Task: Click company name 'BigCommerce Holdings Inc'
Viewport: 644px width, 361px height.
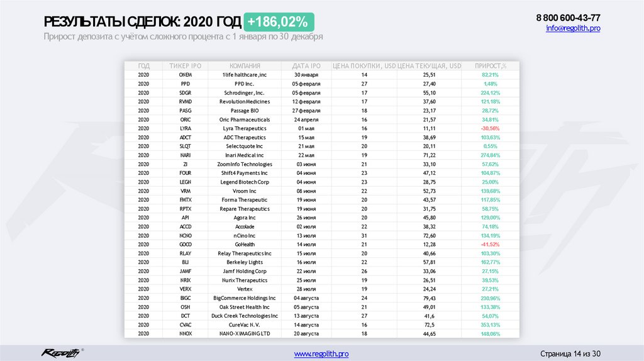Action: click(245, 298)
